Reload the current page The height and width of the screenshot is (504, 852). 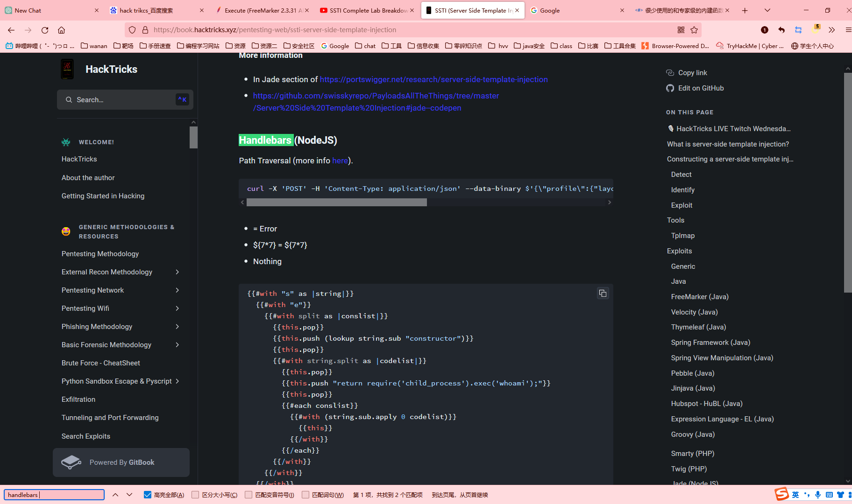click(x=45, y=30)
